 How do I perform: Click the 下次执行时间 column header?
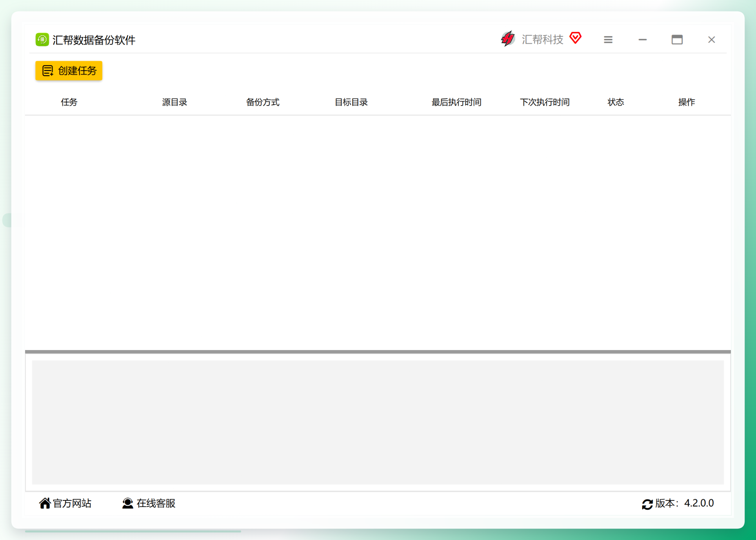(545, 102)
